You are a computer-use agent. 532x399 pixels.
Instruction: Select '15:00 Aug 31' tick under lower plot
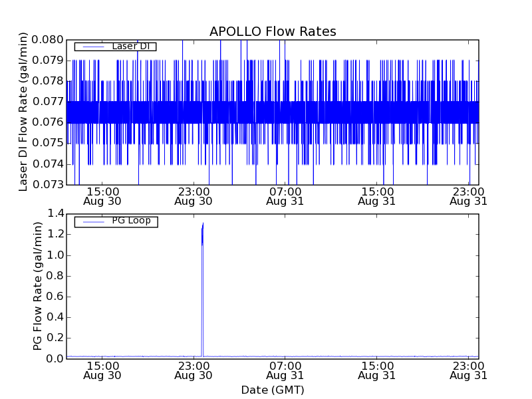coord(377,370)
